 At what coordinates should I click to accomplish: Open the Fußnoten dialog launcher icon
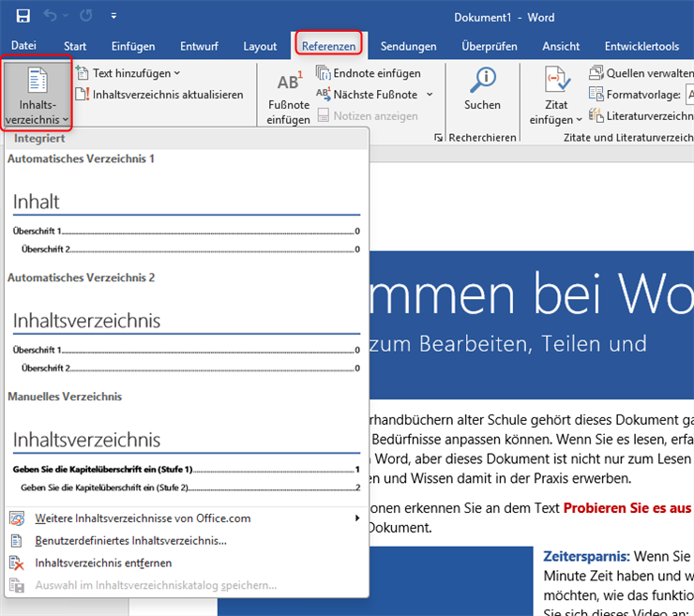click(438, 138)
